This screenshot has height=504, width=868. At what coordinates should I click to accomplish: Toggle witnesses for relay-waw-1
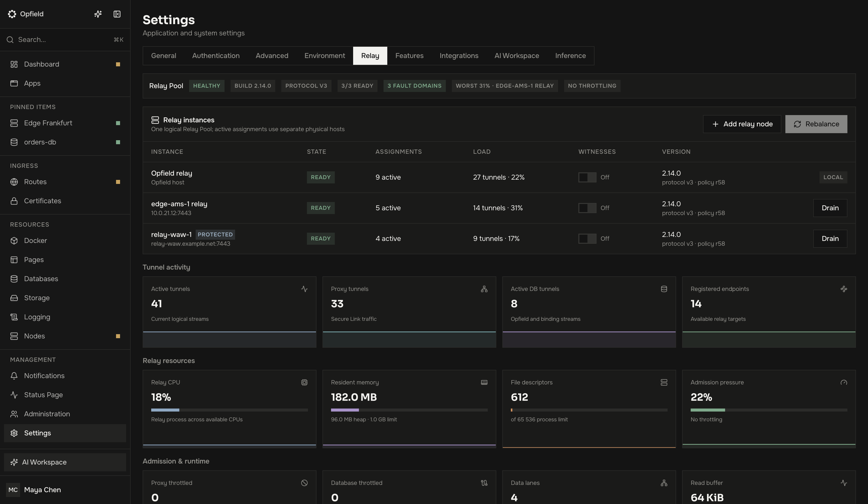point(587,239)
